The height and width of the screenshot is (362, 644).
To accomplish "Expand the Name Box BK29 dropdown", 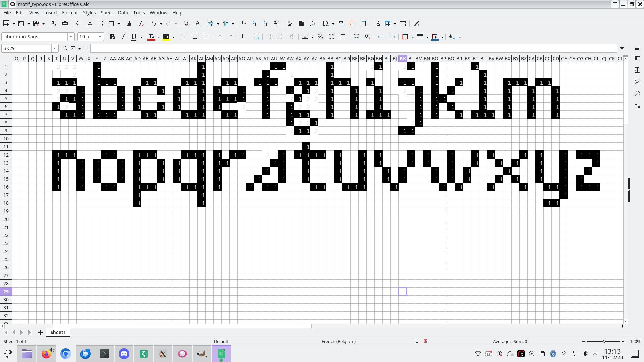I will (x=55, y=48).
